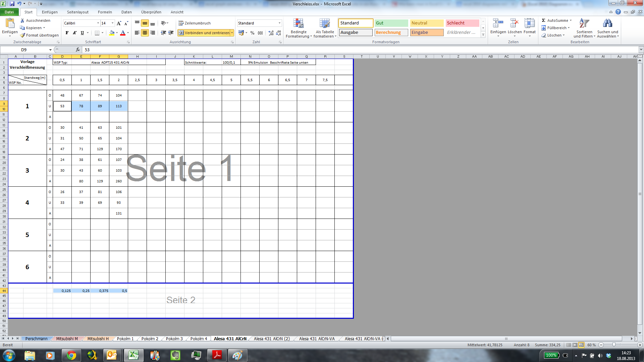Click the AutoSumme sigma icon

tap(544, 20)
